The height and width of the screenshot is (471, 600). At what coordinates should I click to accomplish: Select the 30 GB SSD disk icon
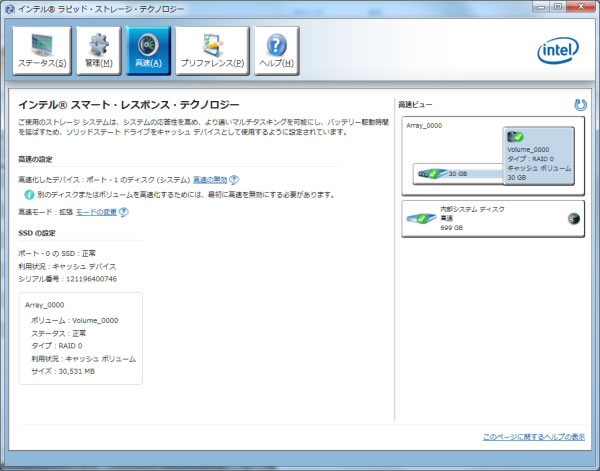pos(432,174)
